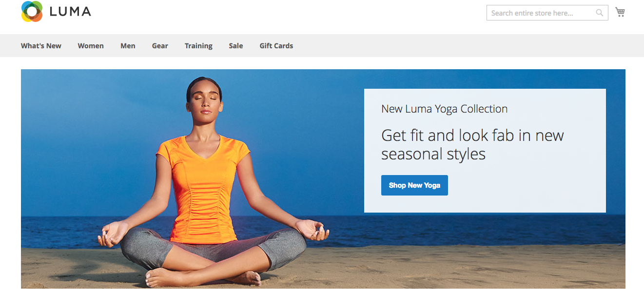This screenshot has height=295, width=644.
Task: Go to the Gear category
Action: pyautogui.click(x=160, y=46)
